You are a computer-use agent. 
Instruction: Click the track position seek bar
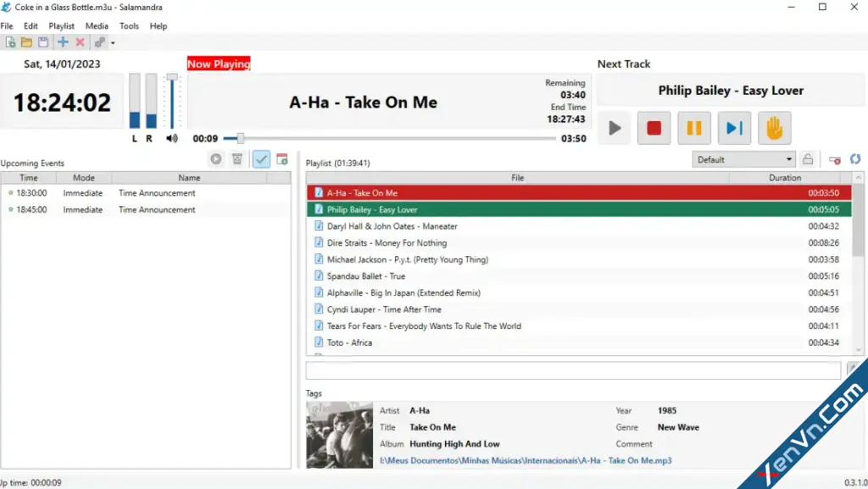pos(389,138)
